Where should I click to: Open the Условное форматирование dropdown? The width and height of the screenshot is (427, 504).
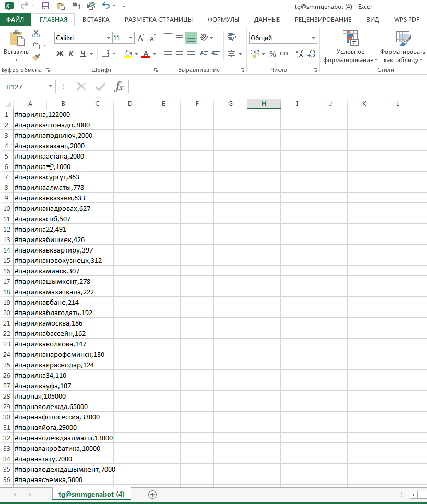tap(350, 47)
